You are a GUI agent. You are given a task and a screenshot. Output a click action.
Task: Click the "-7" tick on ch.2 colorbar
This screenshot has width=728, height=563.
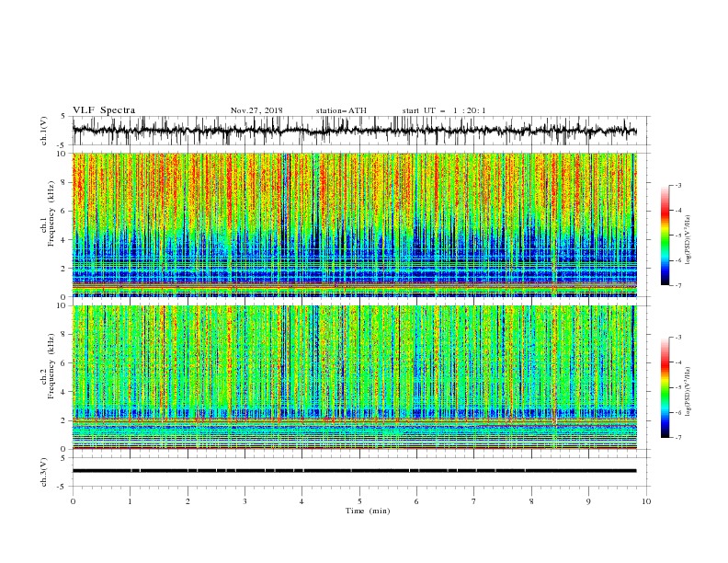coord(678,438)
